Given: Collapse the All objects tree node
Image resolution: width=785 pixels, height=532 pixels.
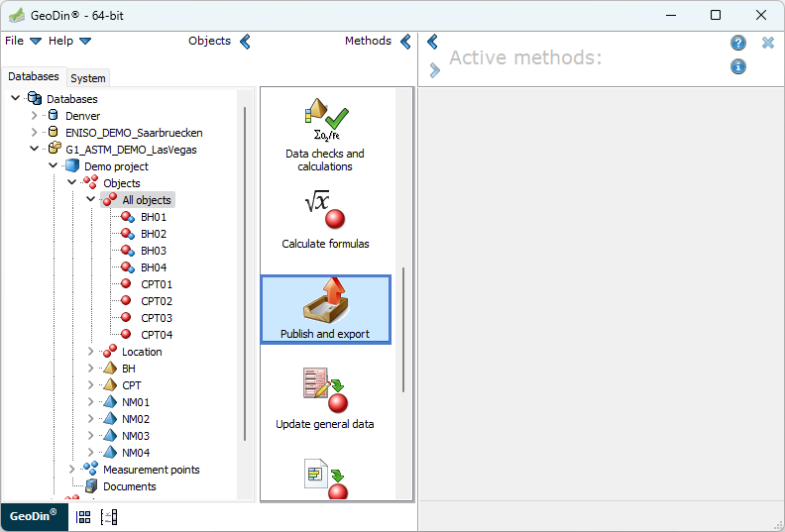Looking at the screenshot, I should click(x=91, y=200).
